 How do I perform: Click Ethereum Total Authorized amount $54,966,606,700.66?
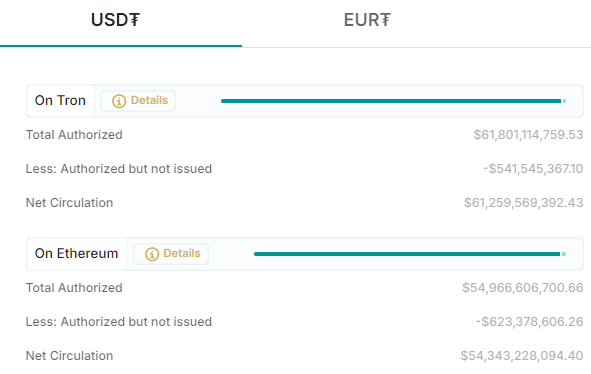pos(523,288)
